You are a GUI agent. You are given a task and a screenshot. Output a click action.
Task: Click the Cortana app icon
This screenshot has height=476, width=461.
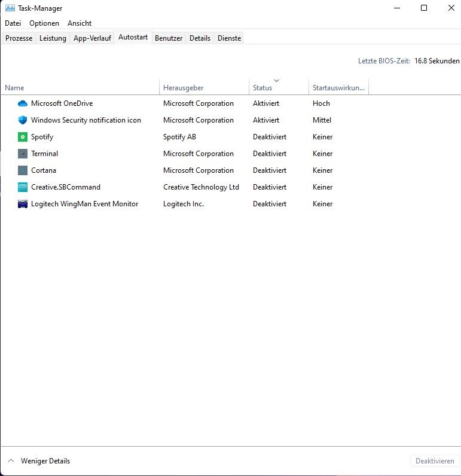coord(23,170)
